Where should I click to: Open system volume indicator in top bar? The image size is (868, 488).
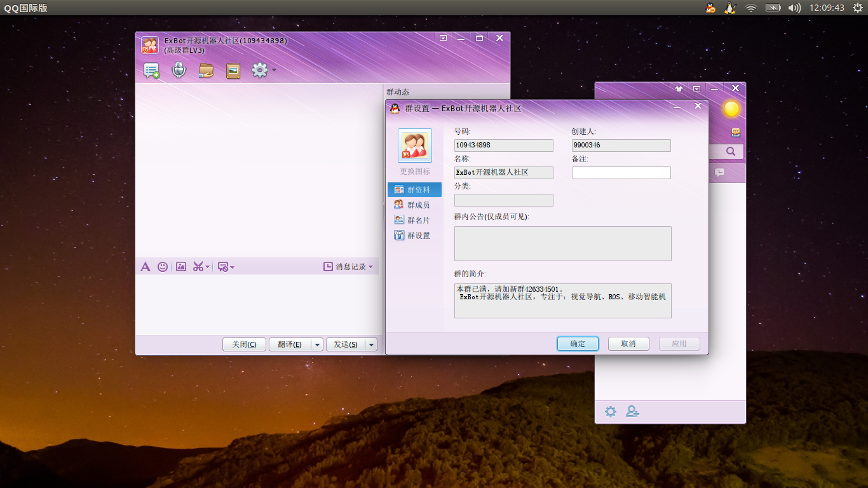(x=794, y=8)
